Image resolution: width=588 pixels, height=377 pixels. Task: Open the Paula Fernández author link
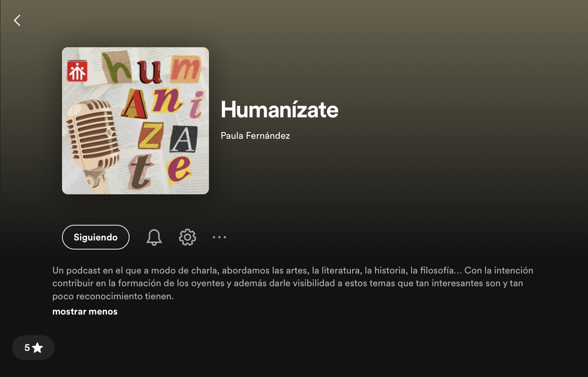tap(255, 135)
